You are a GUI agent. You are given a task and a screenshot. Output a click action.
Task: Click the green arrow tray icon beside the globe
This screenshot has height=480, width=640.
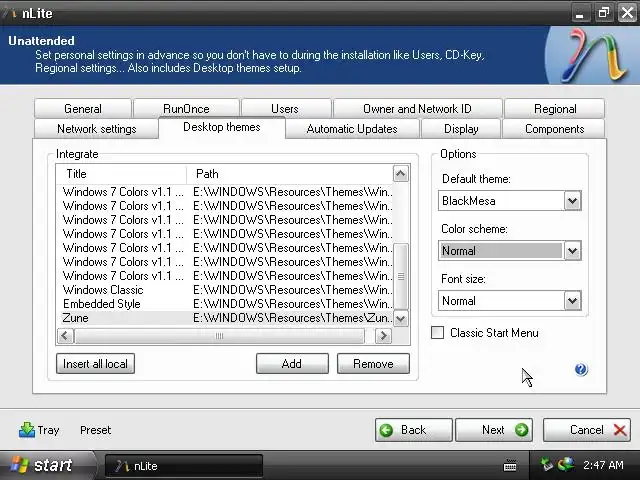click(547, 464)
